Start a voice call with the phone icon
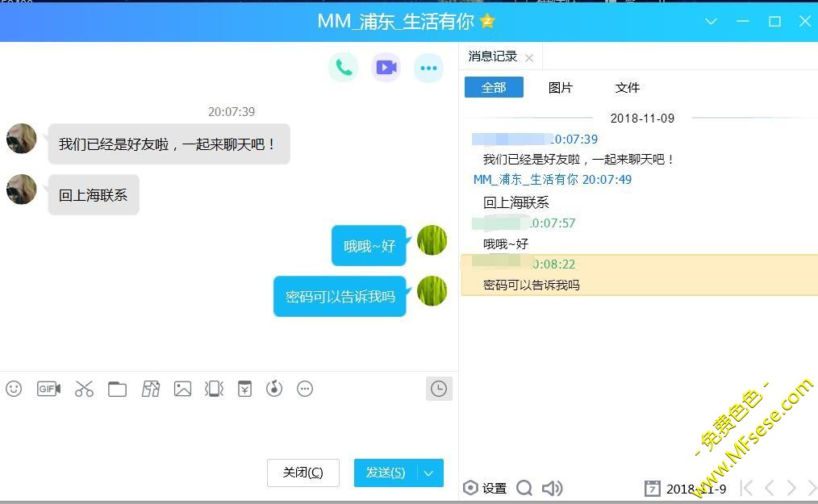This screenshot has width=818, height=504. pos(344,67)
